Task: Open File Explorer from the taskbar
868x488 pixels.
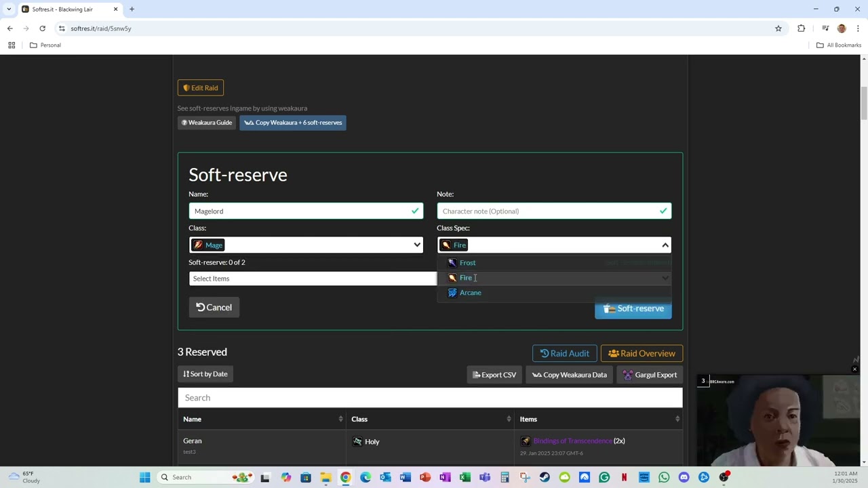Action: [325, 477]
